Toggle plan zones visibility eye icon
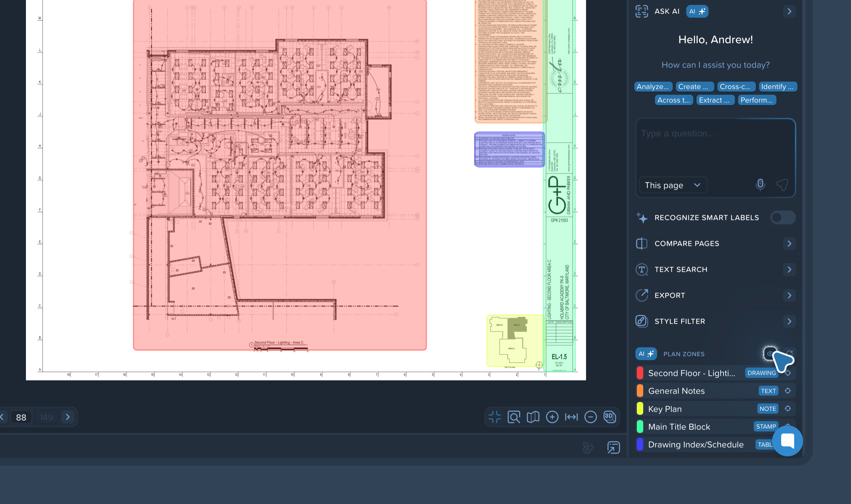851x504 pixels. click(x=770, y=353)
